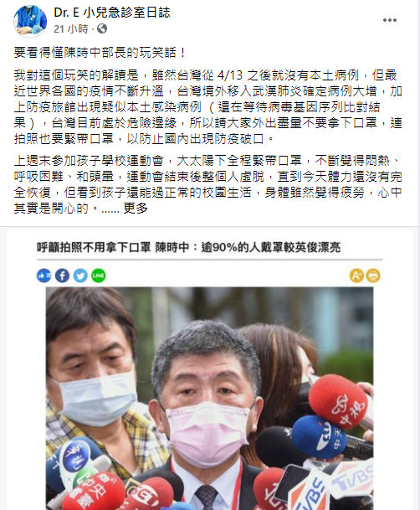Click the paragraph starting 我對這個玩笑的解讀是
Viewport: 420px width, 510px height.
pos(207,107)
